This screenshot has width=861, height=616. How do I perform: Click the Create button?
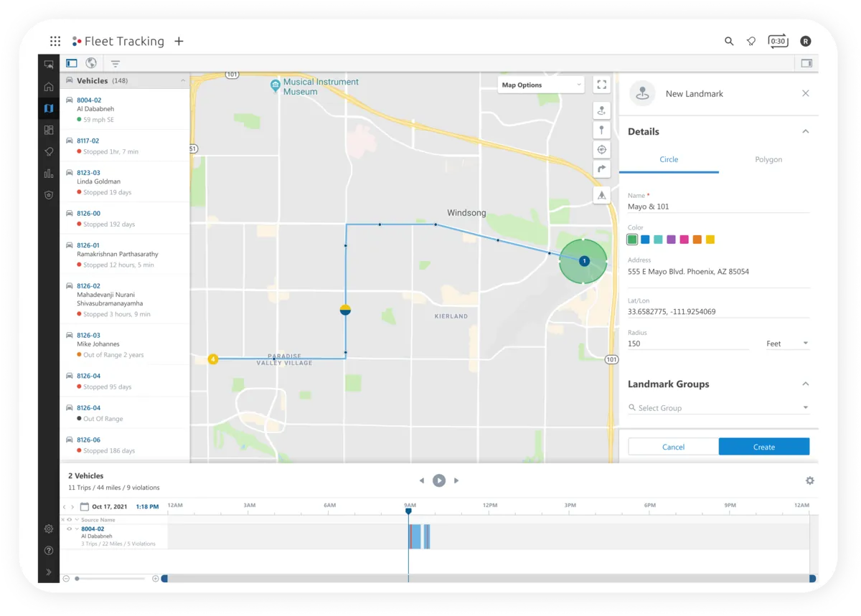(x=764, y=447)
